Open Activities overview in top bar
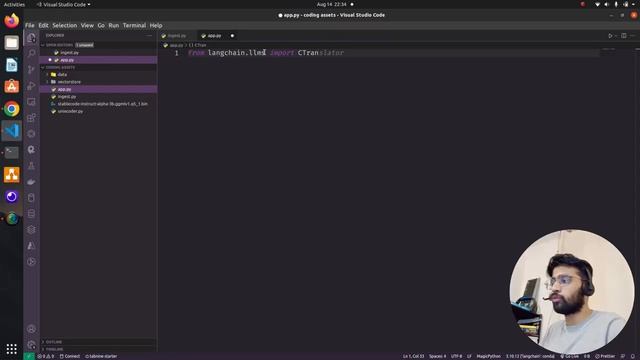640x360 pixels. point(14,4)
